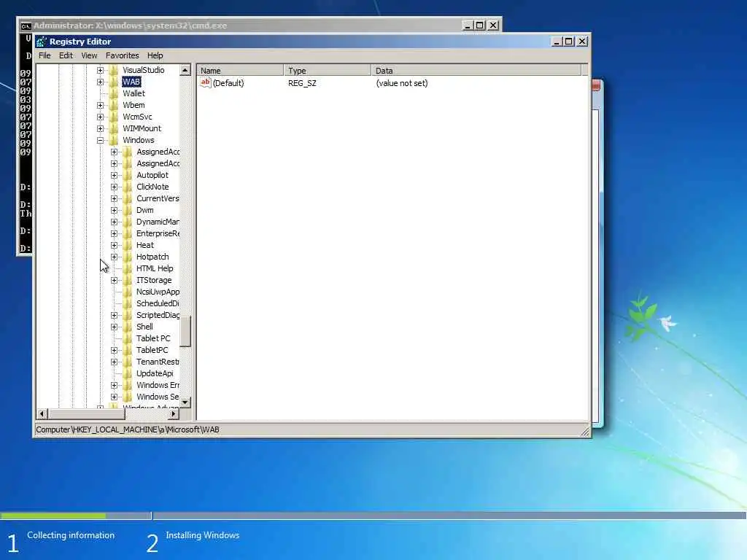Collapse the Windows key

pyautogui.click(x=100, y=141)
